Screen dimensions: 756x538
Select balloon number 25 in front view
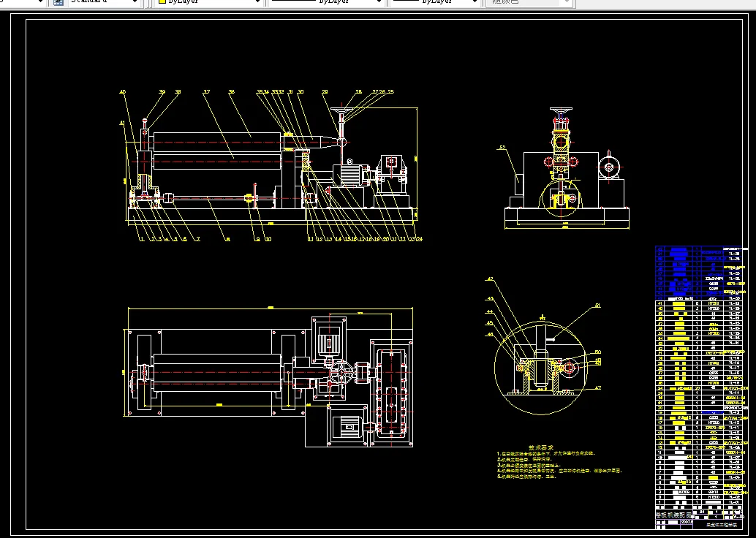tap(390, 91)
